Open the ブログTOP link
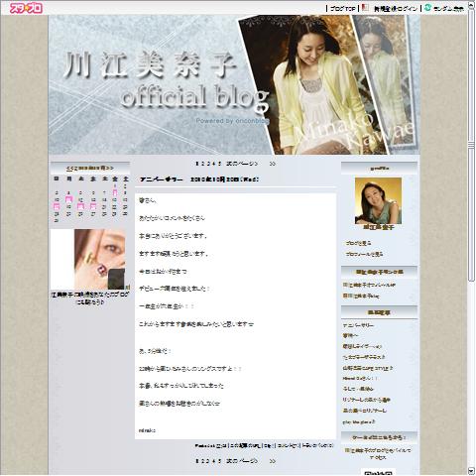 point(342,9)
